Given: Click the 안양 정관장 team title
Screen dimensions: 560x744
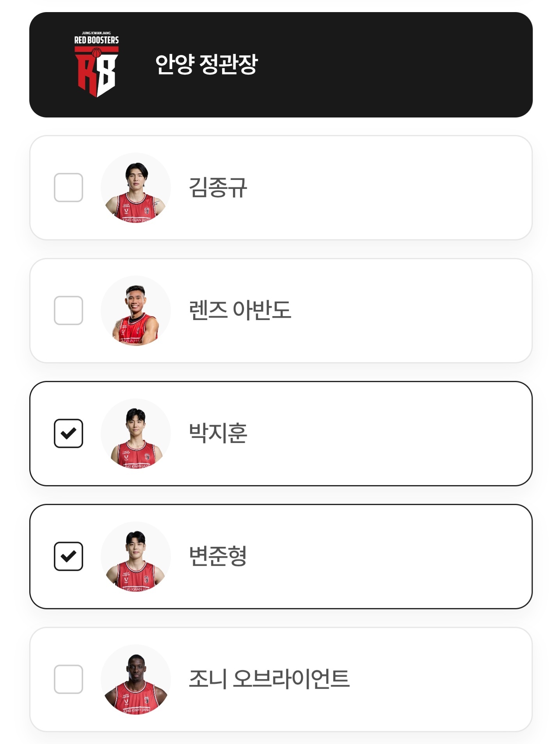Looking at the screenshot, I should (206, 64).
